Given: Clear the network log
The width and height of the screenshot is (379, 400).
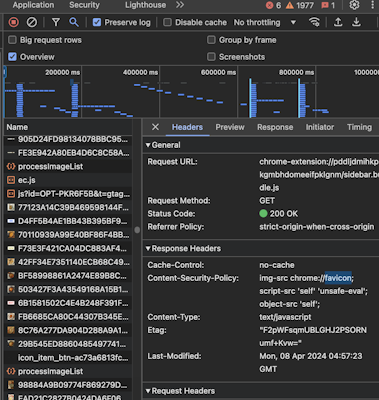Looking at the screenshot, I should [32, 22].
